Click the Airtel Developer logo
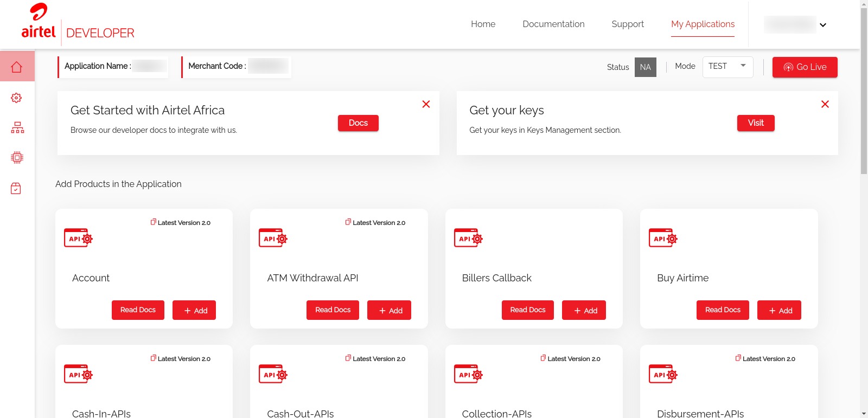 click(x=78, y=23)
